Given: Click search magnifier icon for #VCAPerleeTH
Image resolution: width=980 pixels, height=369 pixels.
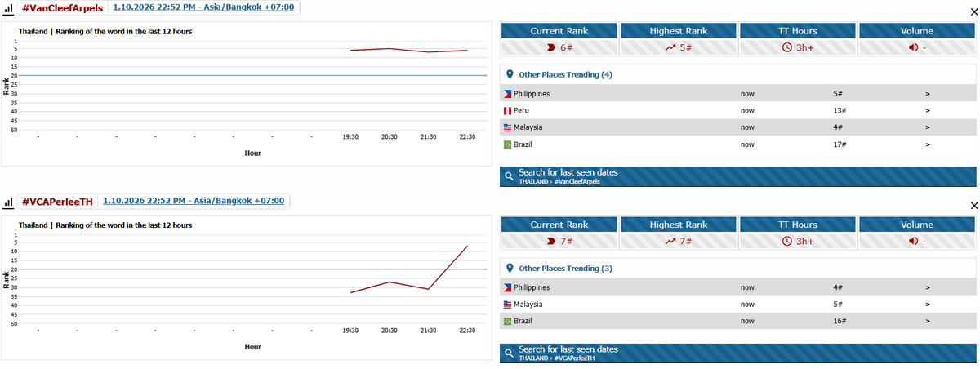Looking at the screenshot, I should pyautogui.click(x=509, y=353).
